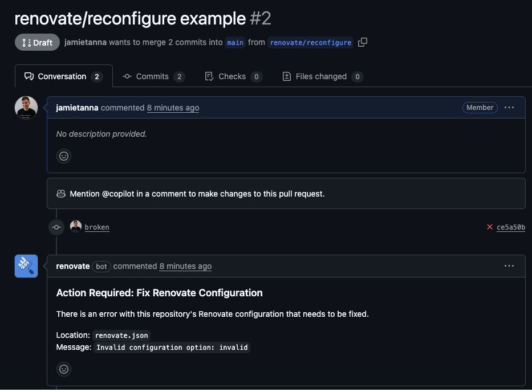532x392 pixels.
Task: Open the options menu on renovate's comment
Action: (x=509, y=266)
